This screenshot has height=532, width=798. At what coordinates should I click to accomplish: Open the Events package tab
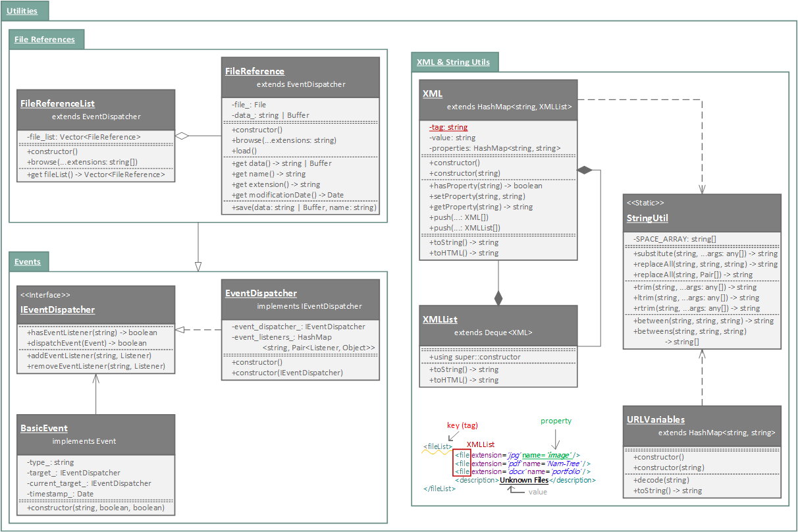pos(28,261)
